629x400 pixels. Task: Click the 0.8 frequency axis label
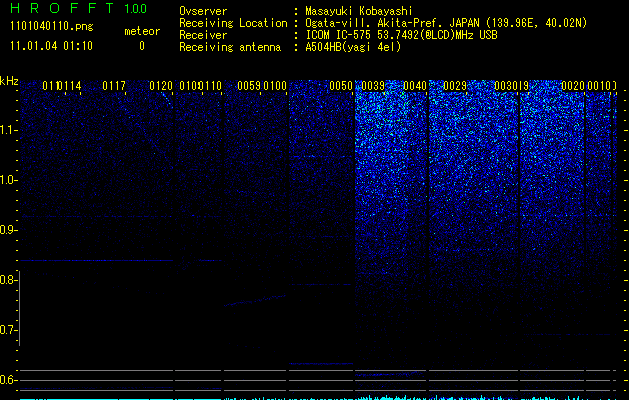(7, 280)
